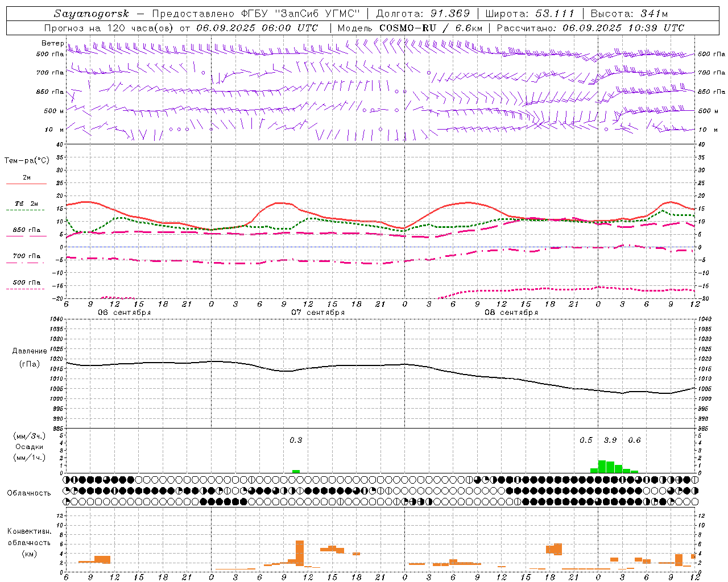Click the 'Прогноз на 120 часа(ов)' forecast text

coord(110,28)
